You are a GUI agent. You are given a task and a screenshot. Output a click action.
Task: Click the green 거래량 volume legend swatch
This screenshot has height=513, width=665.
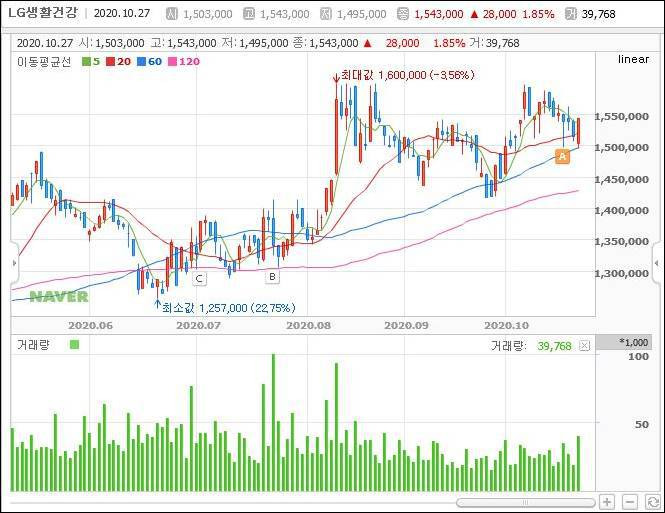pos(75,344)
